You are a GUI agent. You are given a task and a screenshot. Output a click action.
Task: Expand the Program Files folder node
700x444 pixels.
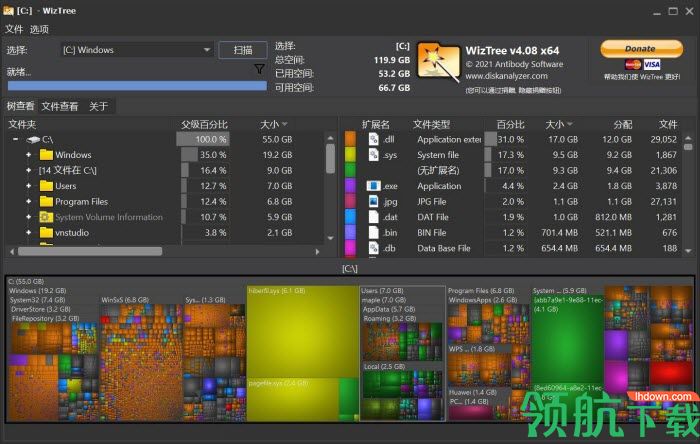pyautogui.click(x=29, y=201)
